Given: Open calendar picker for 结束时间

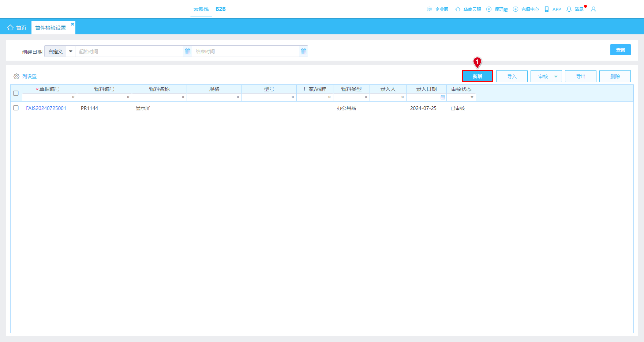Looking at the screenshot, I should (x=304, y=52).
